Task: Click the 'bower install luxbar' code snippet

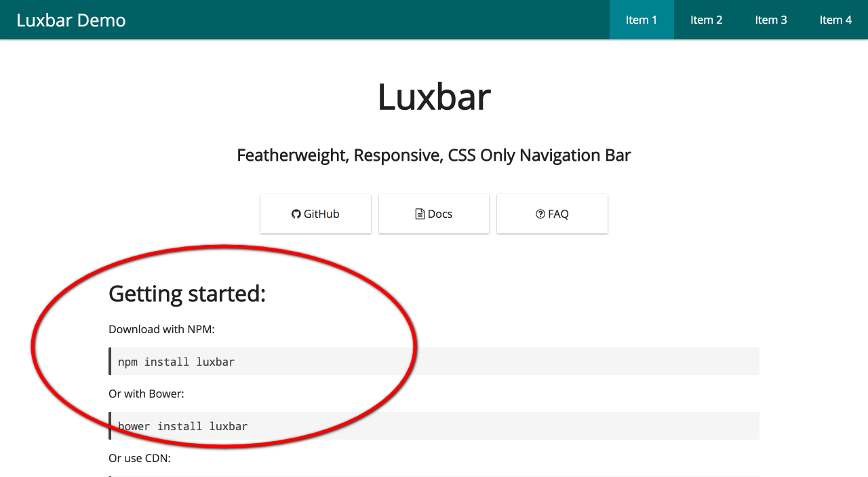Action: coord(182,425)
